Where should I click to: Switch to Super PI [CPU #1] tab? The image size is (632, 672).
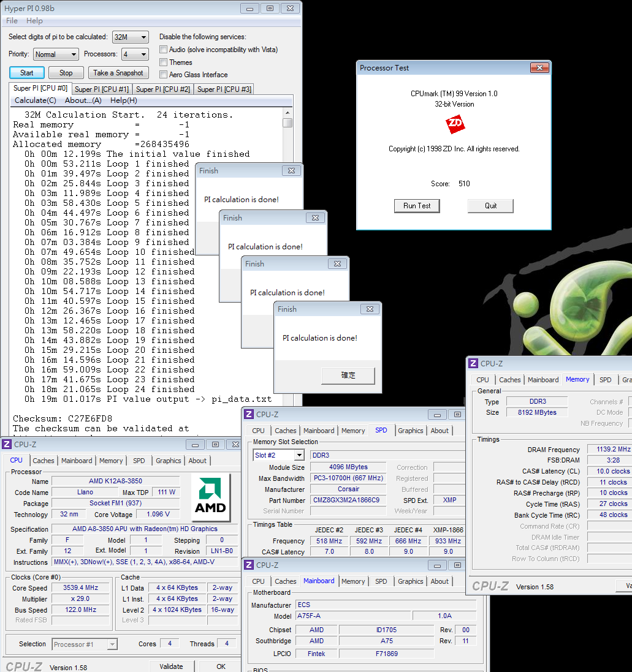point(102,89)
